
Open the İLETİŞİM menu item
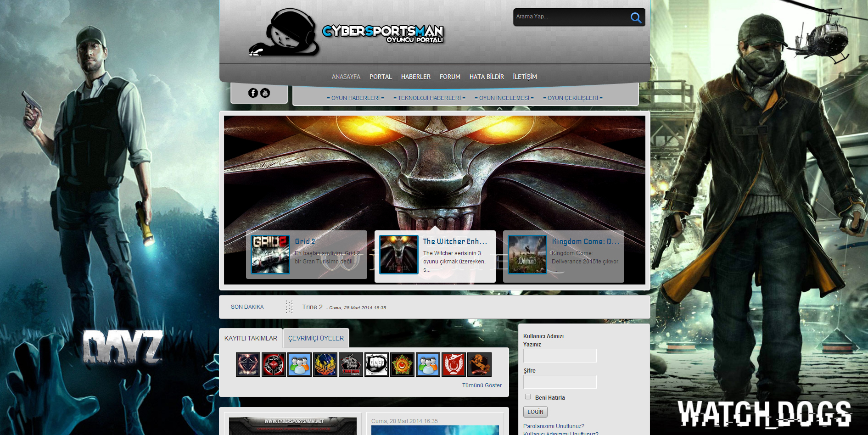tap(525, 77)
